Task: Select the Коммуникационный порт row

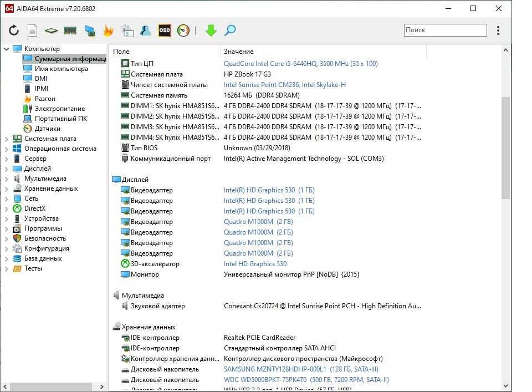Action: click(x=267, y=159)
